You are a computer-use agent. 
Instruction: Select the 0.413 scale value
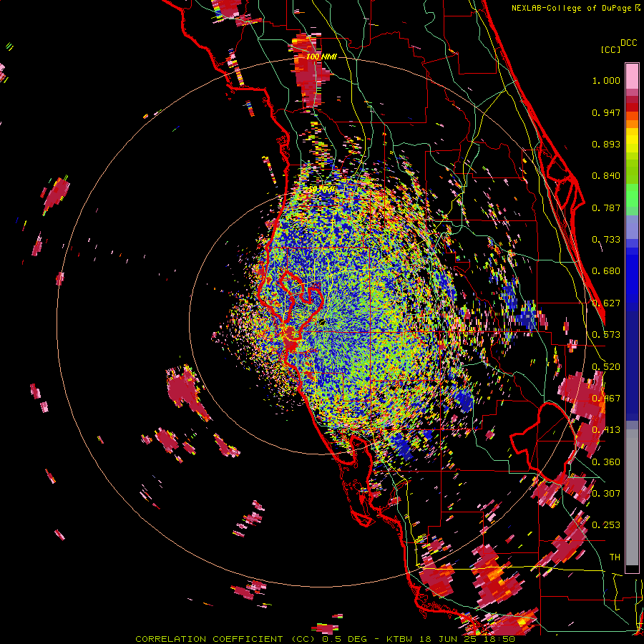pos(606,430)
